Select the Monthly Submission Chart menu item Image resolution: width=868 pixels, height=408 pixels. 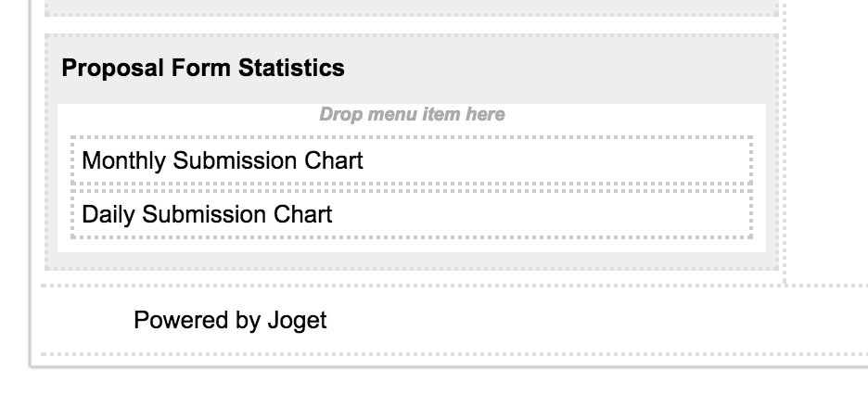click(223, 160)
